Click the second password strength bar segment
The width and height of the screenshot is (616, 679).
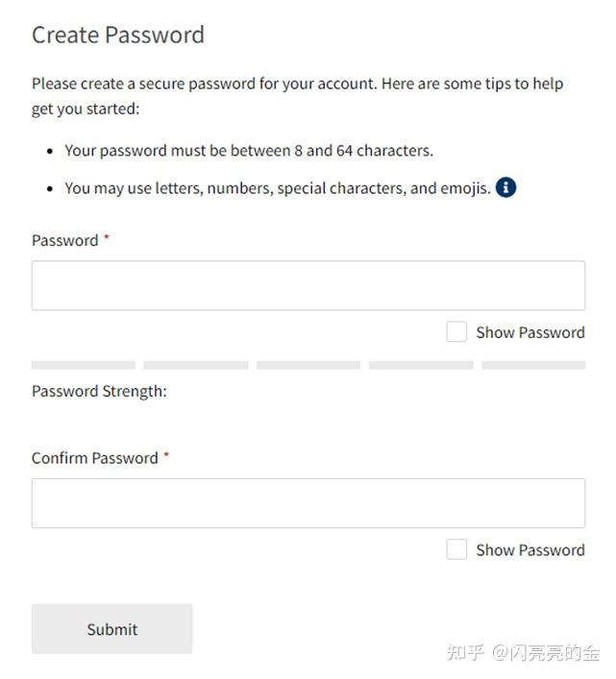[x=196, y=365]
